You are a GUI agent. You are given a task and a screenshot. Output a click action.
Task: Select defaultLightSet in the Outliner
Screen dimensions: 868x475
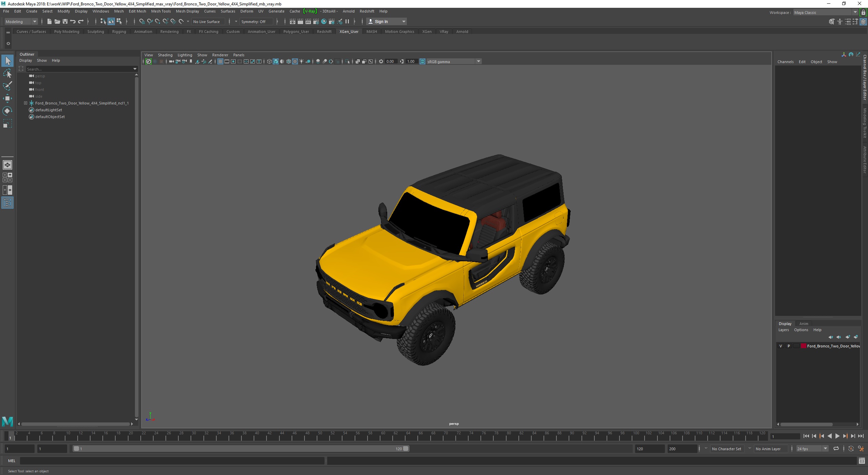click(x=48, y=110)
